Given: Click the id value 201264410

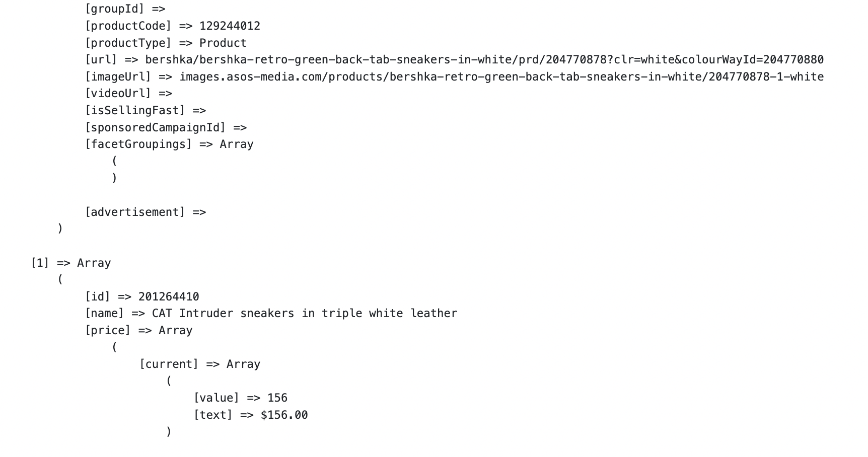Looking at the screenshot, I should pos(169,297).
